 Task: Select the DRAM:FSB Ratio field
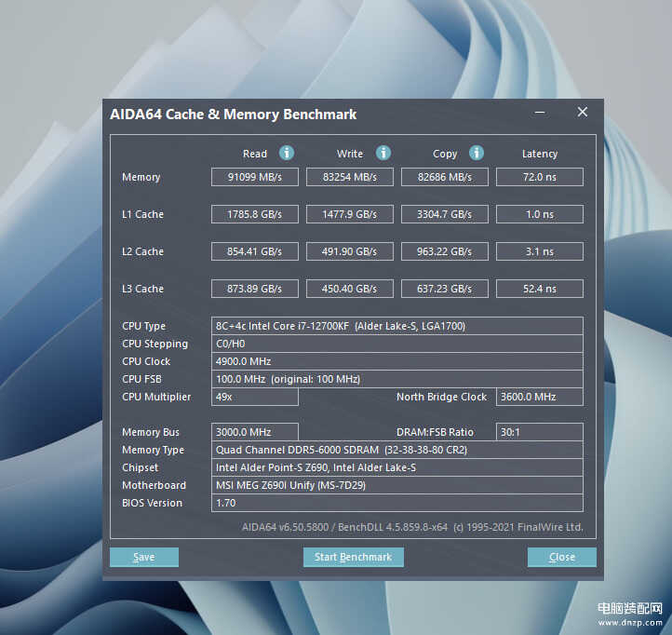tap(539, 432)
